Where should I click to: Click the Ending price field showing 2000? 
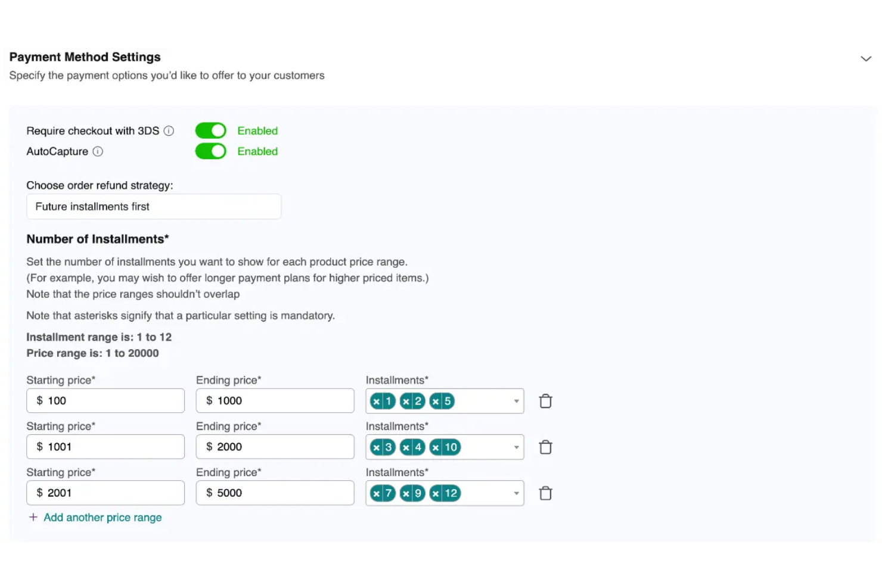[x=275, y=446]
